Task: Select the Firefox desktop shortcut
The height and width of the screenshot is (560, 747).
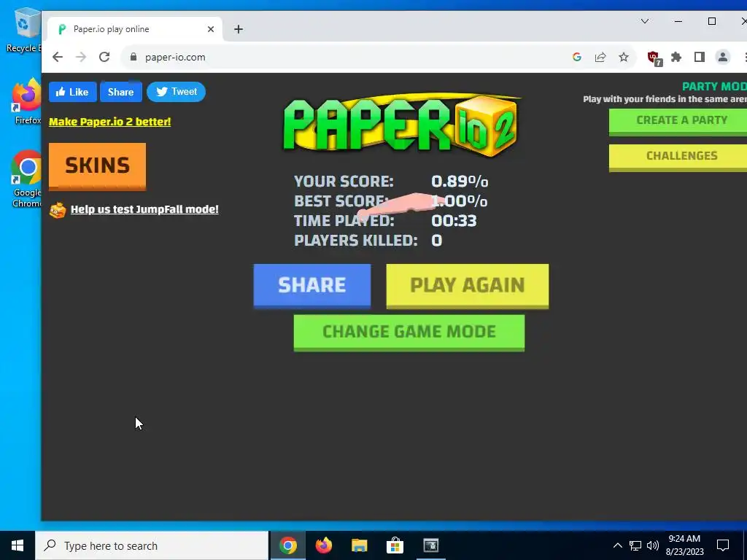Action: (27, 102)
